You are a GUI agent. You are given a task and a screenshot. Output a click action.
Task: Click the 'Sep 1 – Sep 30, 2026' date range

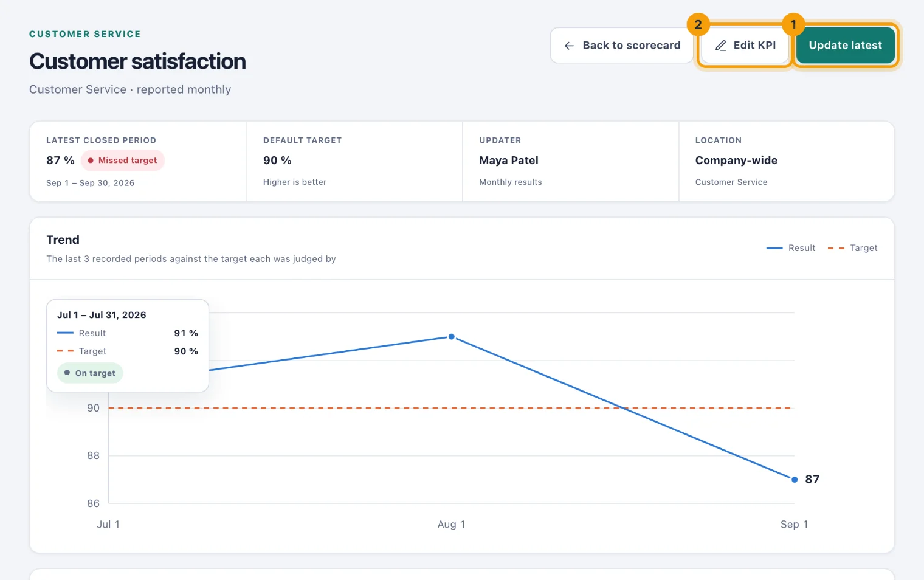(x=91, y=183)
